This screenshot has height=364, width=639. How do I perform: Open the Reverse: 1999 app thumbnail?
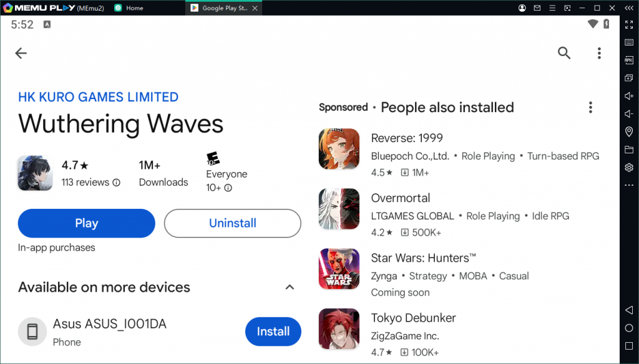tap(339, 149)
